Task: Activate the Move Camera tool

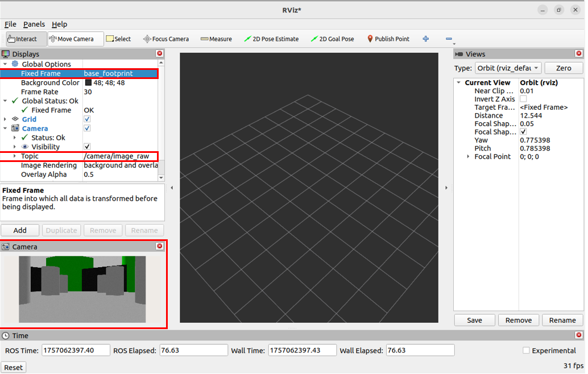Action: [71, 39]
